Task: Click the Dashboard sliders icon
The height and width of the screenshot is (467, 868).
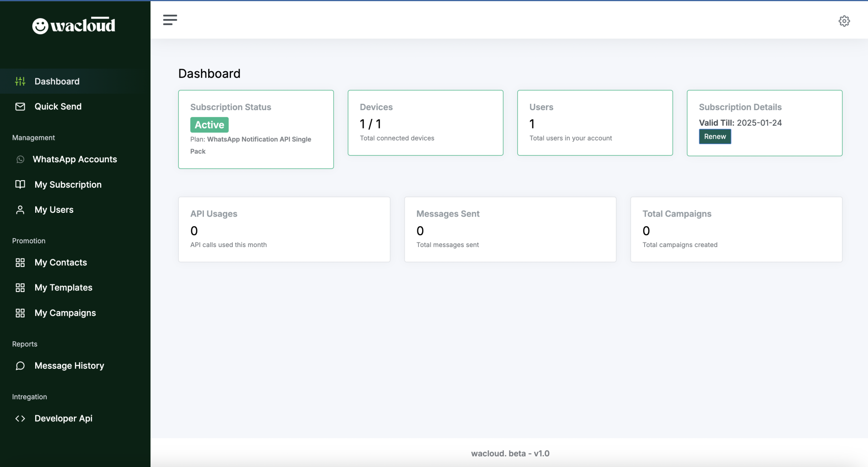Action: 20,81
